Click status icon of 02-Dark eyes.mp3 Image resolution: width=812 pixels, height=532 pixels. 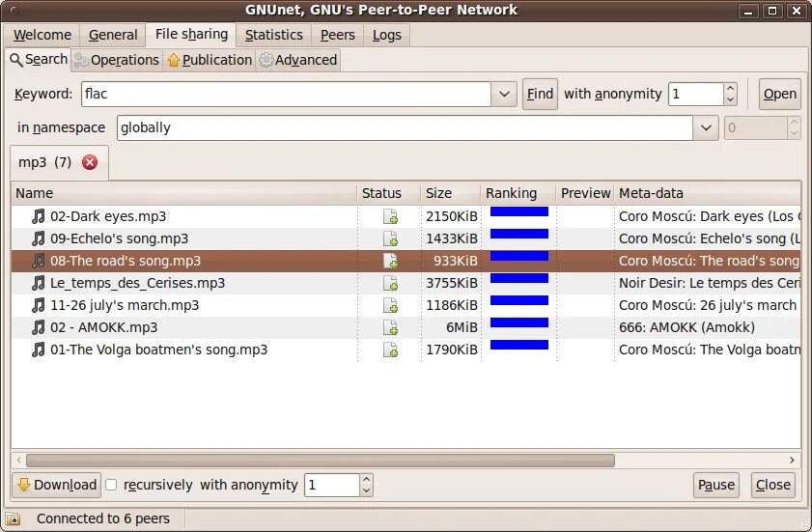(x=390, y=216)
